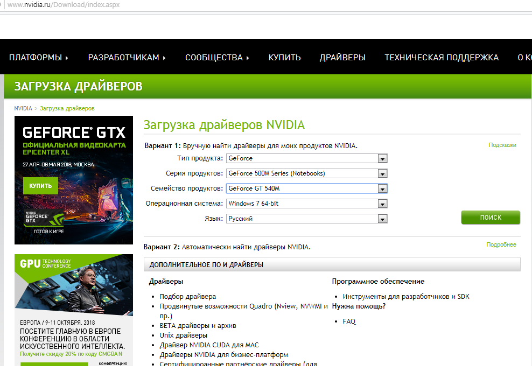Open the Подбор драйвера link

coord(187,297)
